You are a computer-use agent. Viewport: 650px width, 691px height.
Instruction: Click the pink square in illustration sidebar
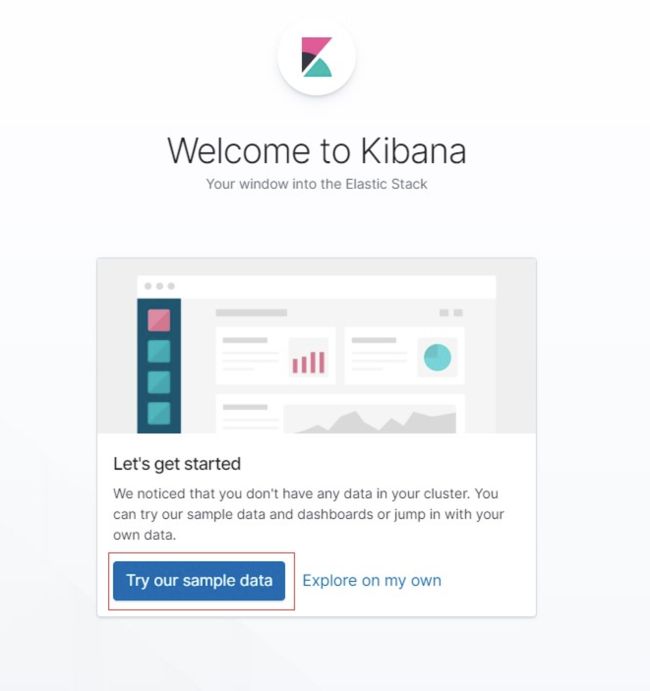coord(159,320)
